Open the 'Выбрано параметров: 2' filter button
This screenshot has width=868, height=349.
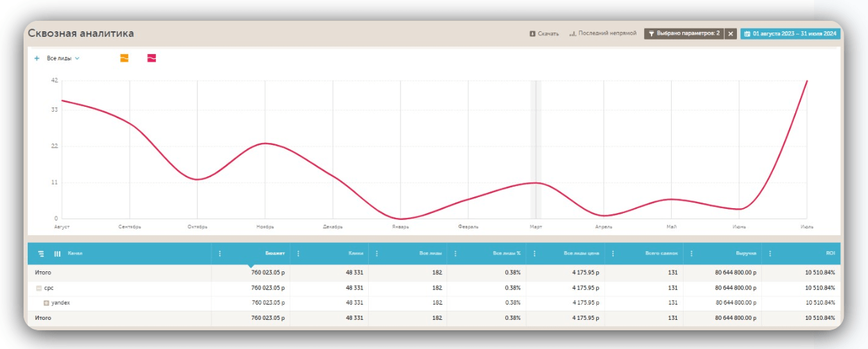684,33
